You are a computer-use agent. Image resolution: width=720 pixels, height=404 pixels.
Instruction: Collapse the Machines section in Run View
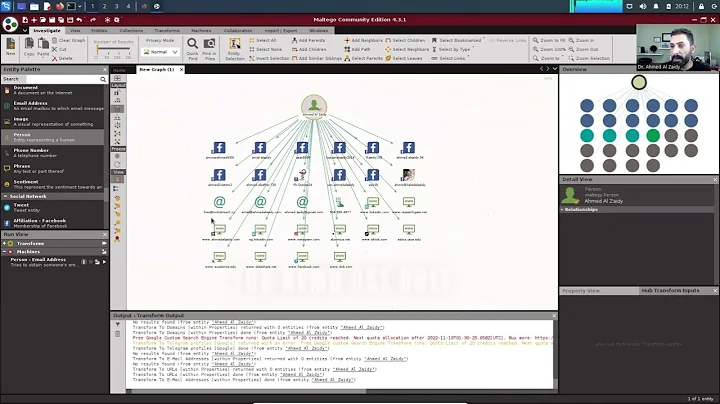pos(5,252)
